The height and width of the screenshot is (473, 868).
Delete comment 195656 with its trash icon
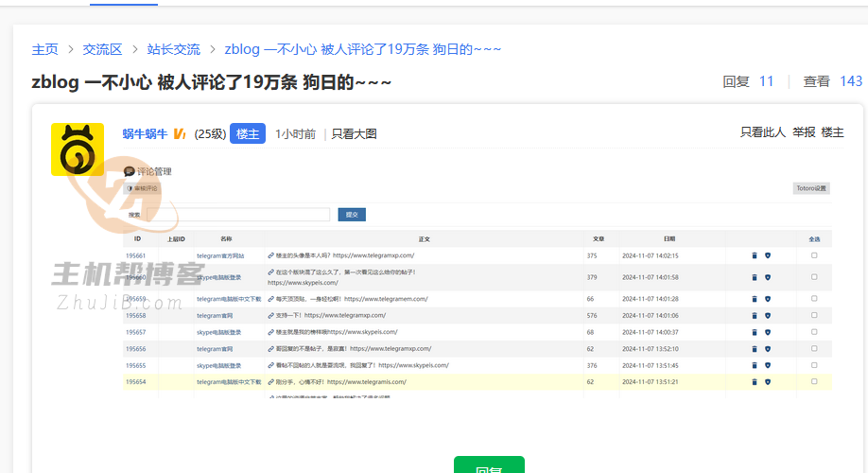(754, 349)
